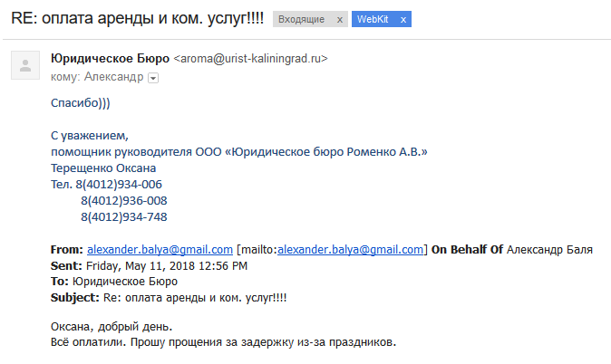Click the email subject heading at top

click(137, 18)
